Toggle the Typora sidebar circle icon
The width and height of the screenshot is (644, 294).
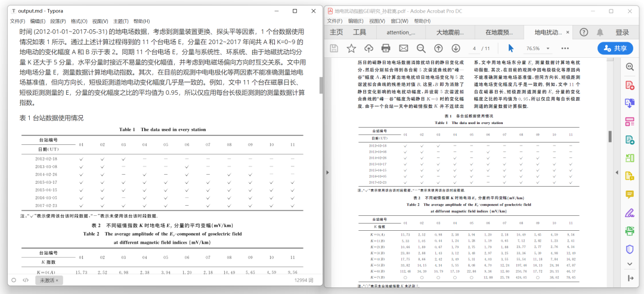coord(14,280)
